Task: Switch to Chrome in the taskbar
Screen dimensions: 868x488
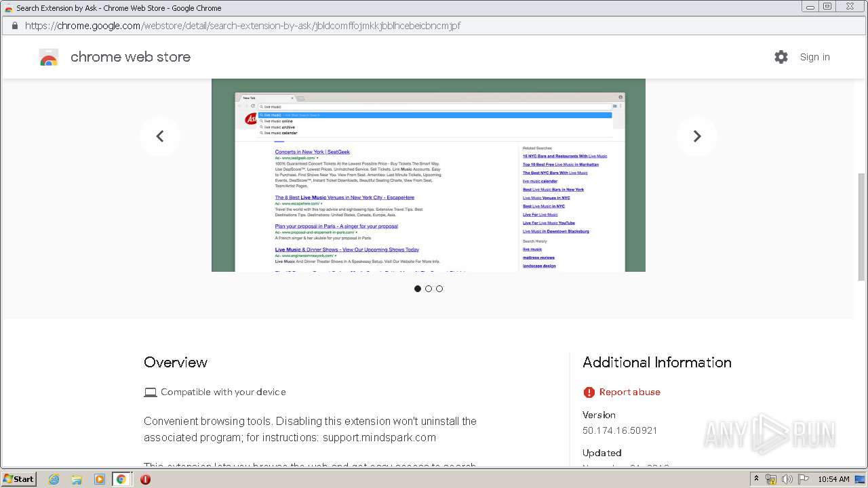Action: pos(121,479)
